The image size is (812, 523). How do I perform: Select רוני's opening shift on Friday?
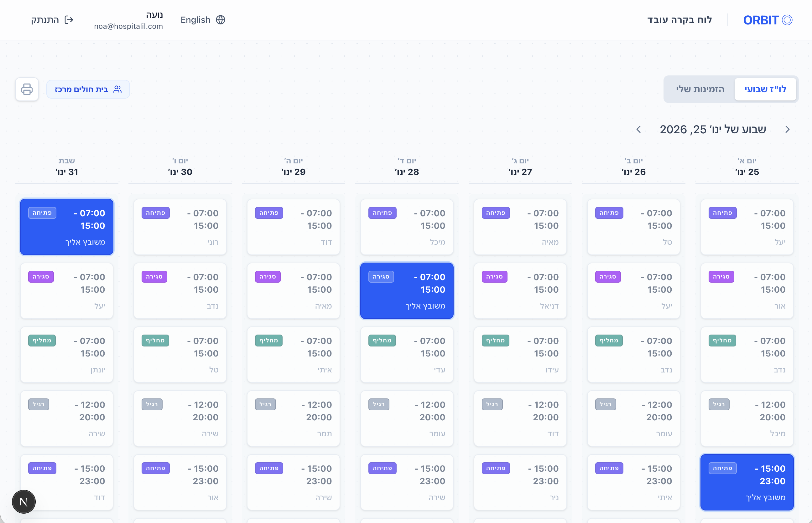coord(180,227)
